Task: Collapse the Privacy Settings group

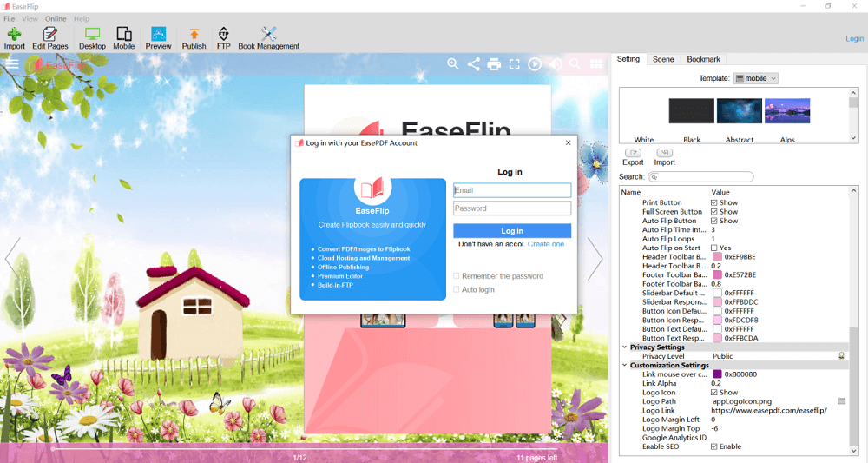Action: tap(623, 347)
